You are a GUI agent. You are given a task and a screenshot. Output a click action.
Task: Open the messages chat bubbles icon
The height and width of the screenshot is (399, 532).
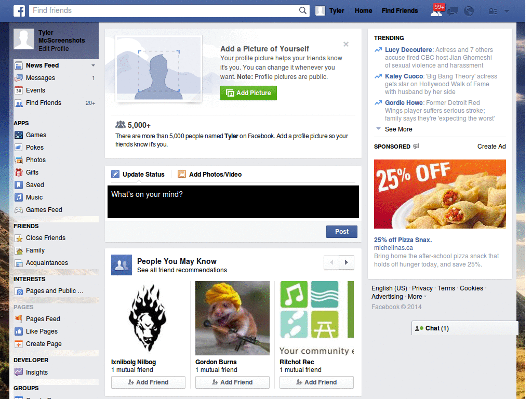[x=453, y=11]
